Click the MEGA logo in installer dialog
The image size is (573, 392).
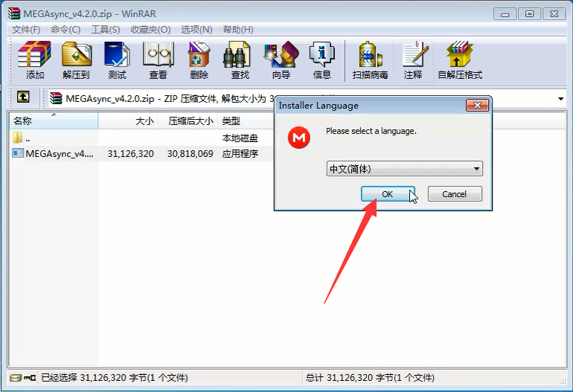(299, 138)
